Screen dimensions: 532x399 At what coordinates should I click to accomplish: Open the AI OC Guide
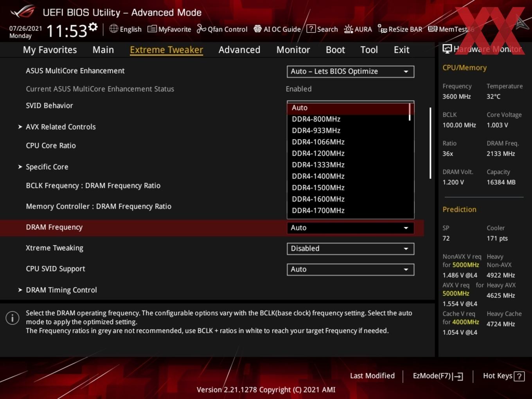(x=277, y=29)
